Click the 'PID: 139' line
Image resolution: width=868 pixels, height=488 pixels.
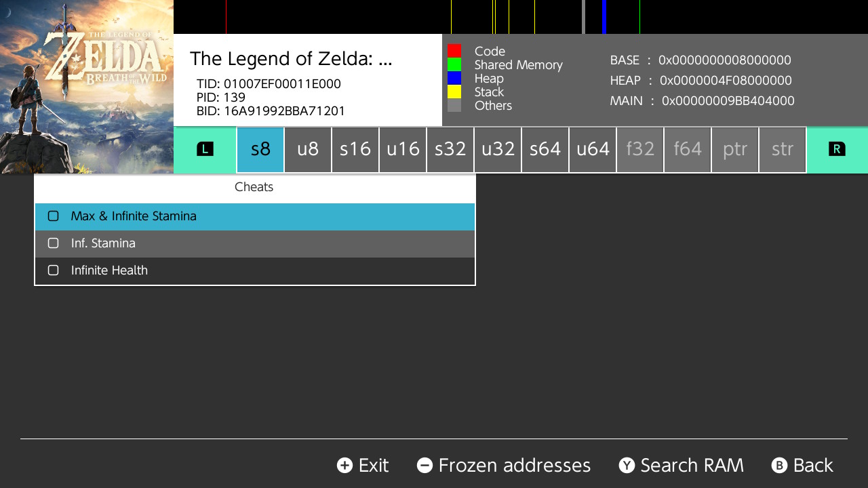(x=221, y=98)
